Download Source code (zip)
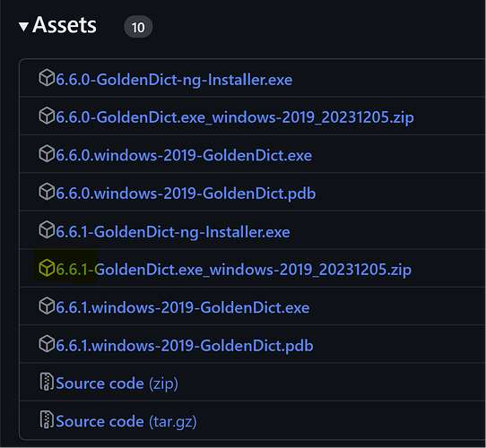The height and width of the screenshot is (448, 486). [117, 383]
